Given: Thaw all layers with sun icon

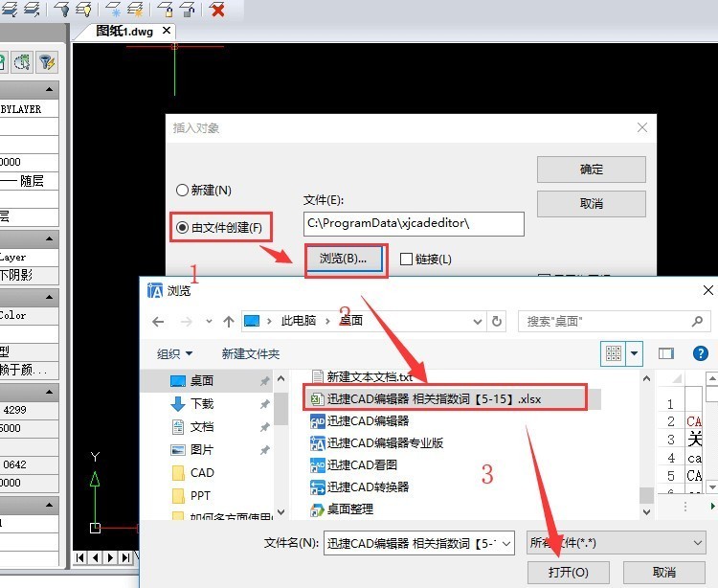Looking at the screenshot, I should [135, 10].
